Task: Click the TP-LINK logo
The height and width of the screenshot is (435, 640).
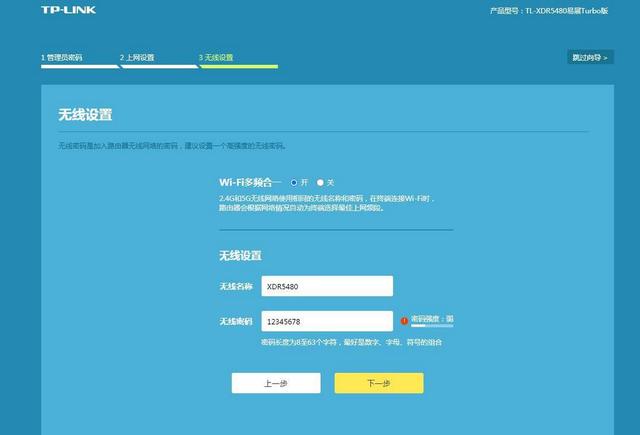Action: click(x=68, y=10)
